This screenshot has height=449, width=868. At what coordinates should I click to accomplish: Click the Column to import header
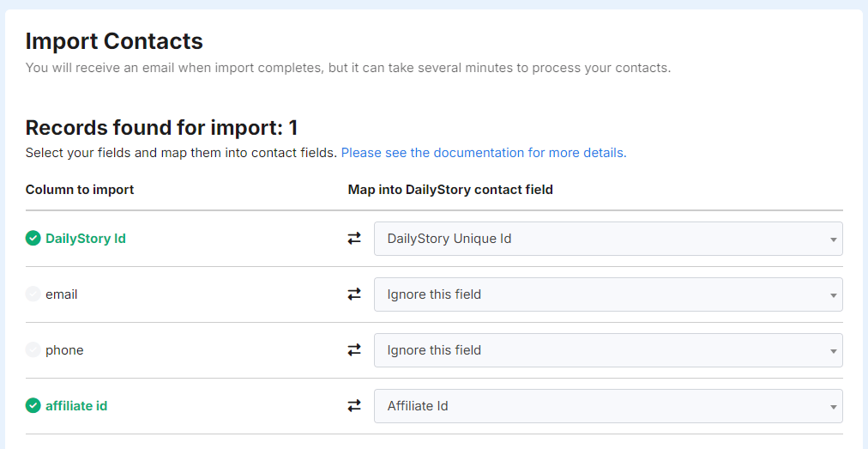[80, 190]
